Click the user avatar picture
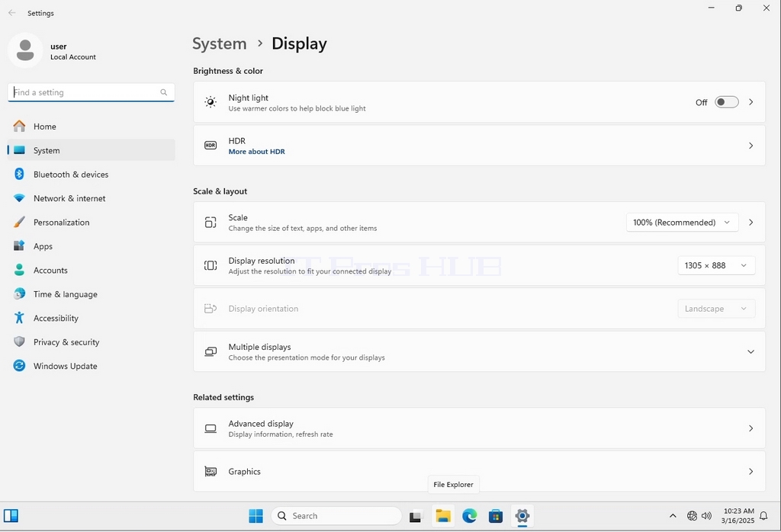The width and height of the screenshot is (781, 532). click(25, 50)
